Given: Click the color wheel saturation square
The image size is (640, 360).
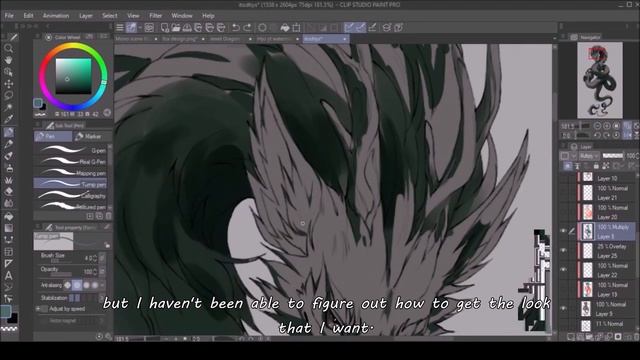Looking at the screenshot, I should tap(73, 76).
